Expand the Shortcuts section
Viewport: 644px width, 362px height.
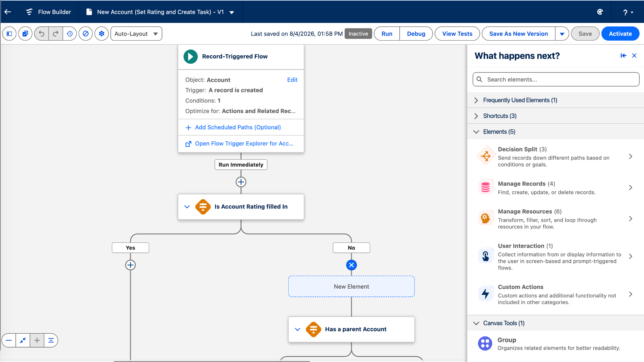click(x=556, y=116)
